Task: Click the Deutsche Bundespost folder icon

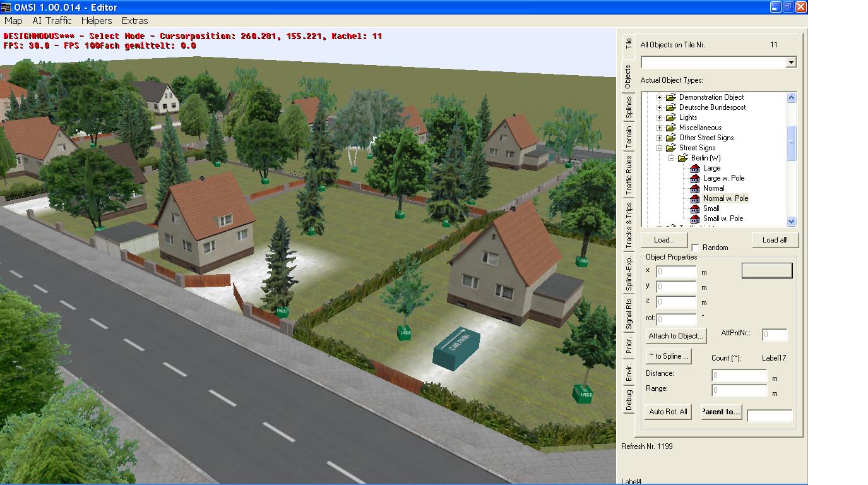Action: (x=670, y=107)
